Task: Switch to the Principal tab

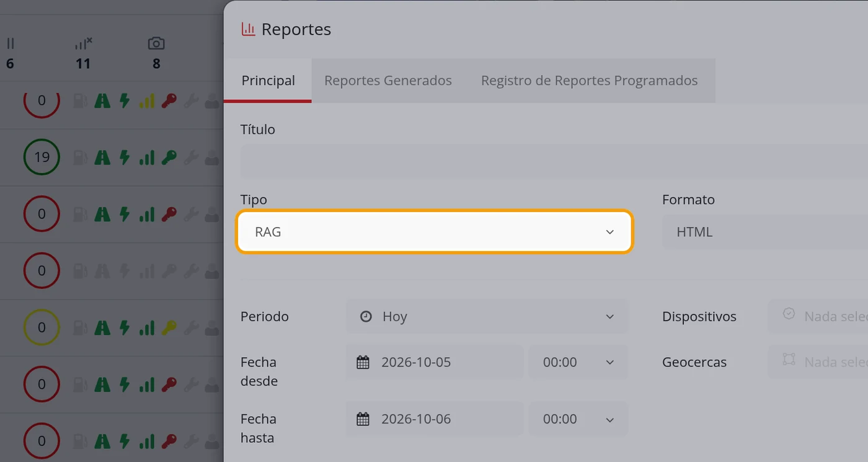Action: tap(268, 81)
